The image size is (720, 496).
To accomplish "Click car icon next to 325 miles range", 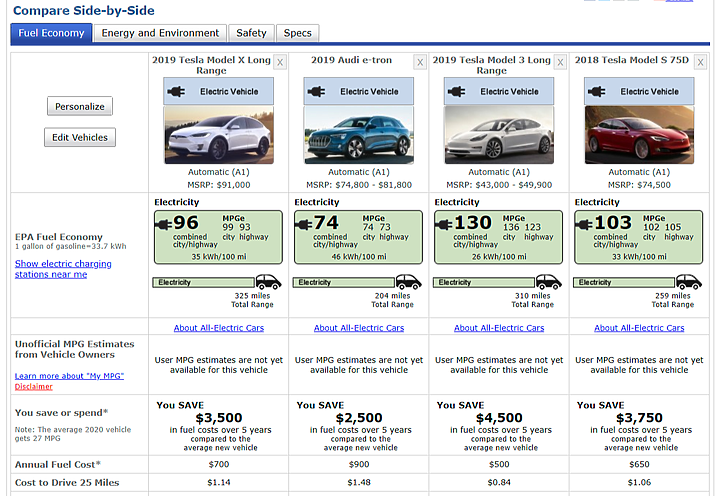I will (269, 282).
